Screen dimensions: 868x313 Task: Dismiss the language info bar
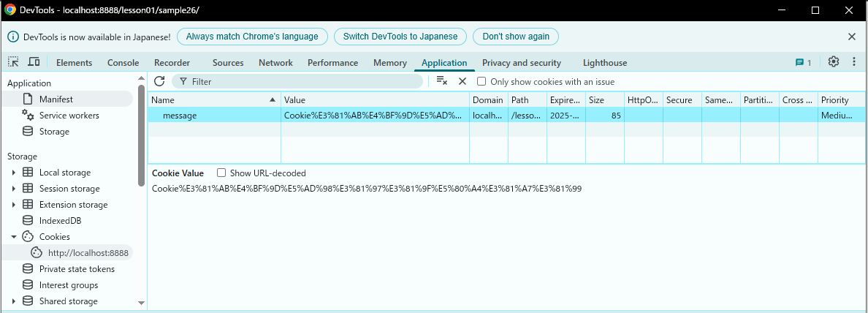[852, 37]
